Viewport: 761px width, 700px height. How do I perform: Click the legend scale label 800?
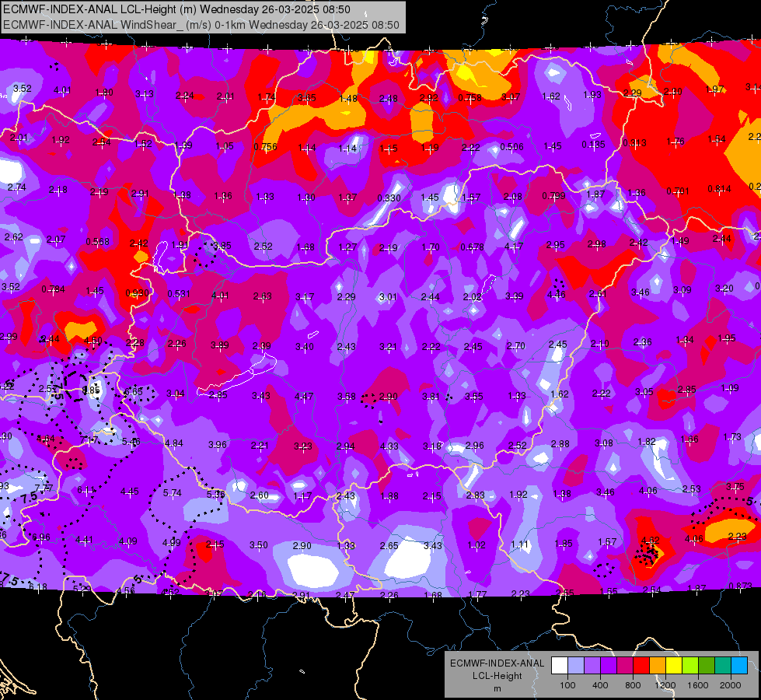coord(633,685)
